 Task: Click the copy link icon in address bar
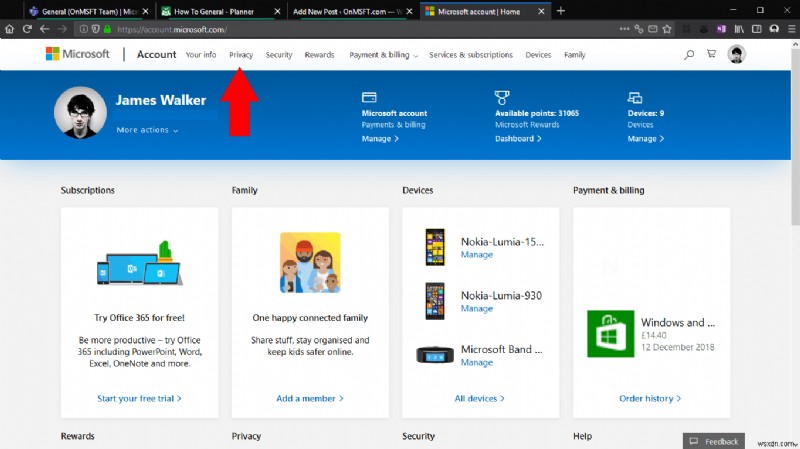(x=638, y=29)
